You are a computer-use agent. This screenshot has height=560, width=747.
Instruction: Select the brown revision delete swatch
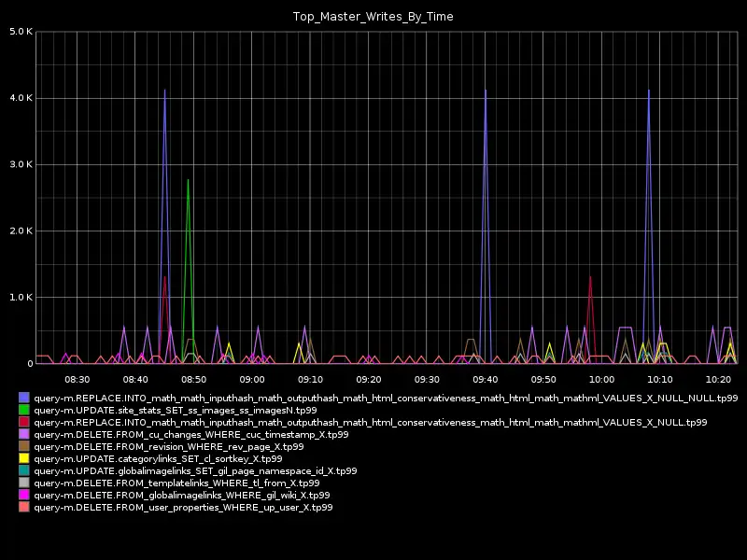24,446
